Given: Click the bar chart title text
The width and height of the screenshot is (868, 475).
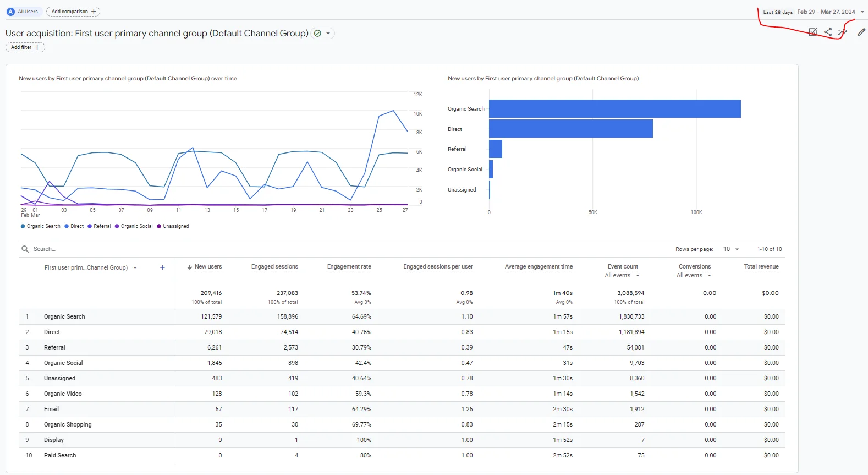Looking at the screenshot, I should [x=543, y=79].
